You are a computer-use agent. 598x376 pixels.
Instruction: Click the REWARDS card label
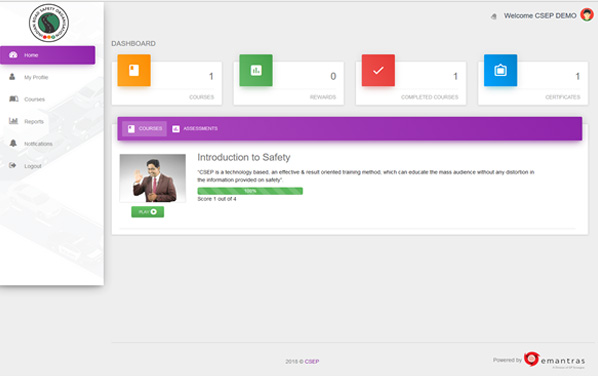point(323,97)
